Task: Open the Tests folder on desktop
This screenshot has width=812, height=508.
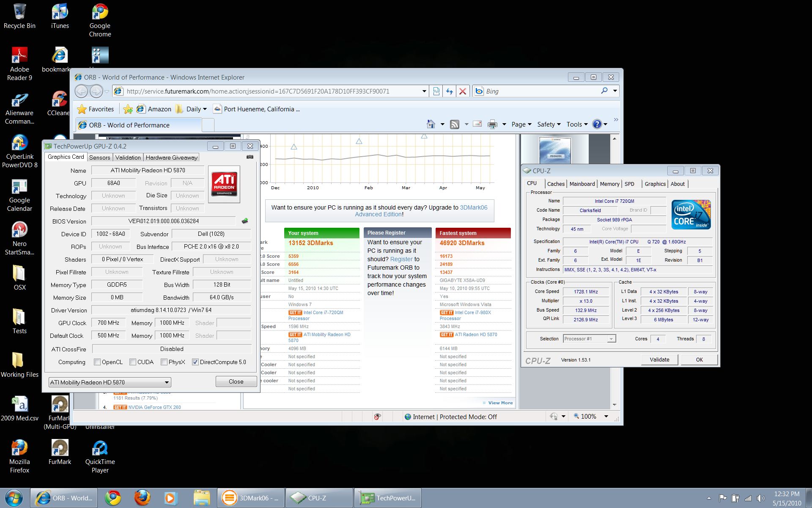Action: 19,321
